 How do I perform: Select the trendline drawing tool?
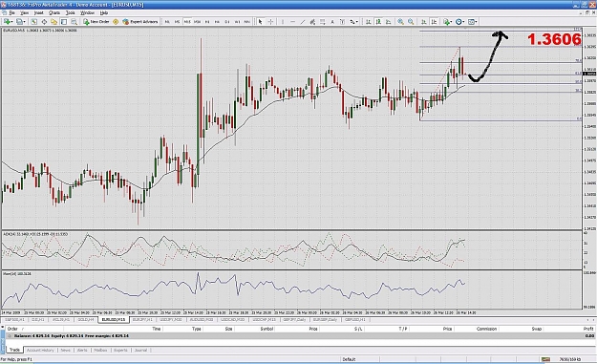303,22
